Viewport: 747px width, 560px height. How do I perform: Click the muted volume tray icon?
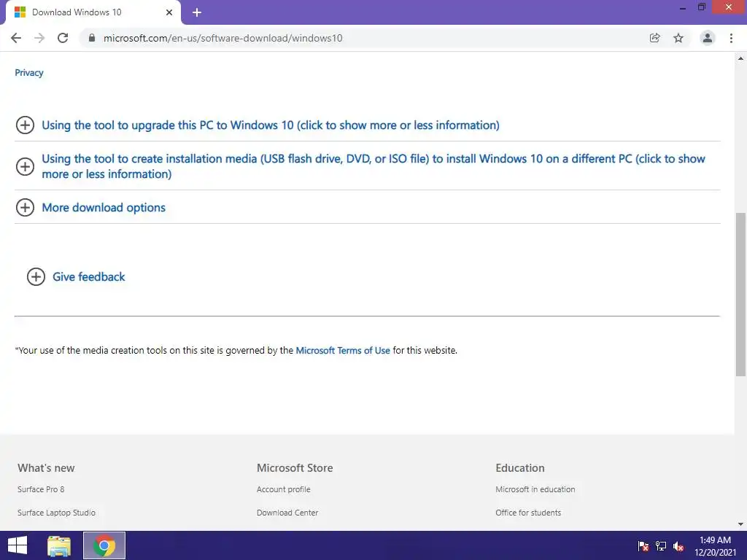click(678, 546)
